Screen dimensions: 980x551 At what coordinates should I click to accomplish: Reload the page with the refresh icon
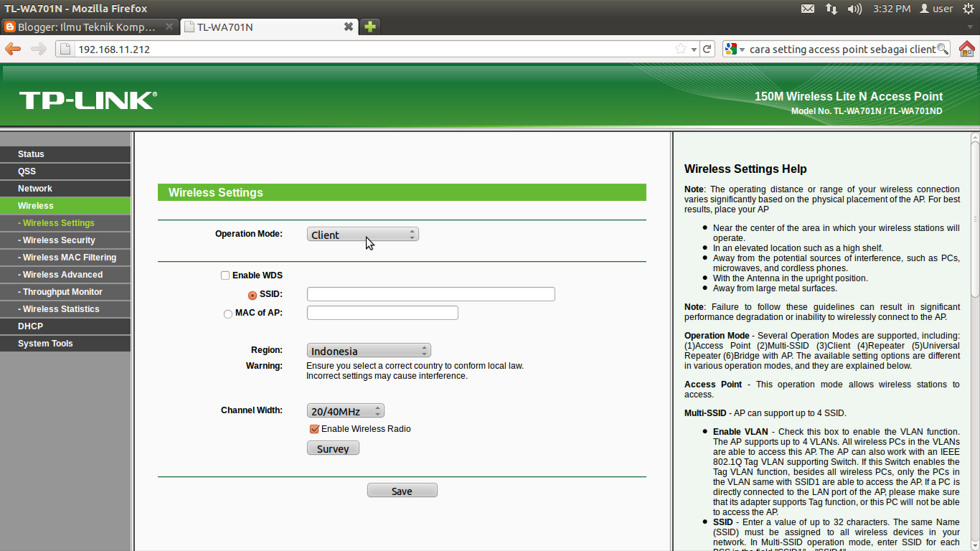pos(707,49)
